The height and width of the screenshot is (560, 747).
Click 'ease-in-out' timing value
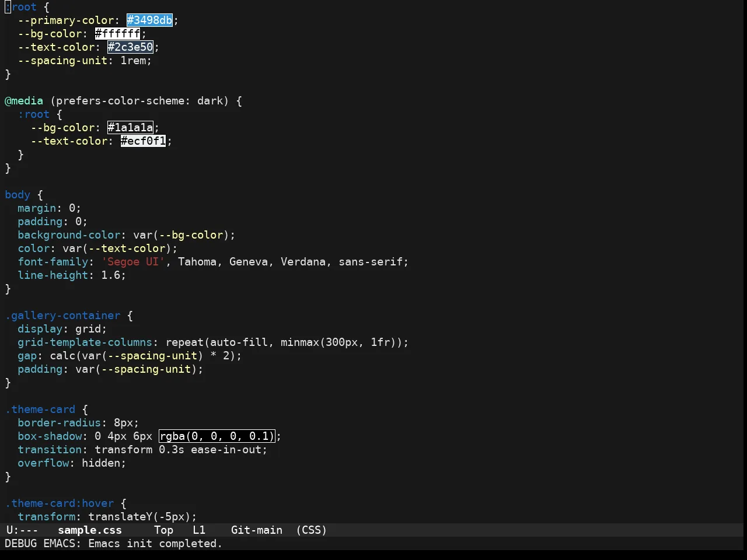pos(226,450)
